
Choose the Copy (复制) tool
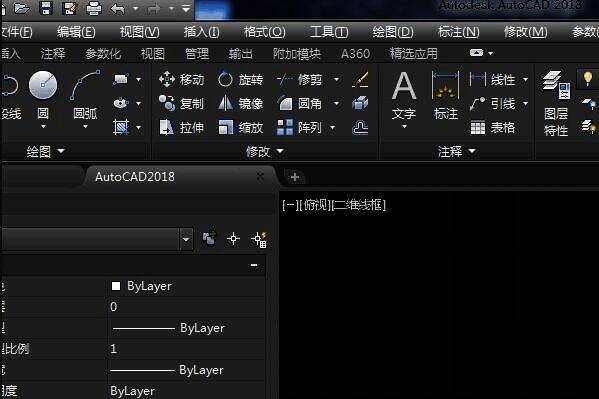(x=181, y=103)
